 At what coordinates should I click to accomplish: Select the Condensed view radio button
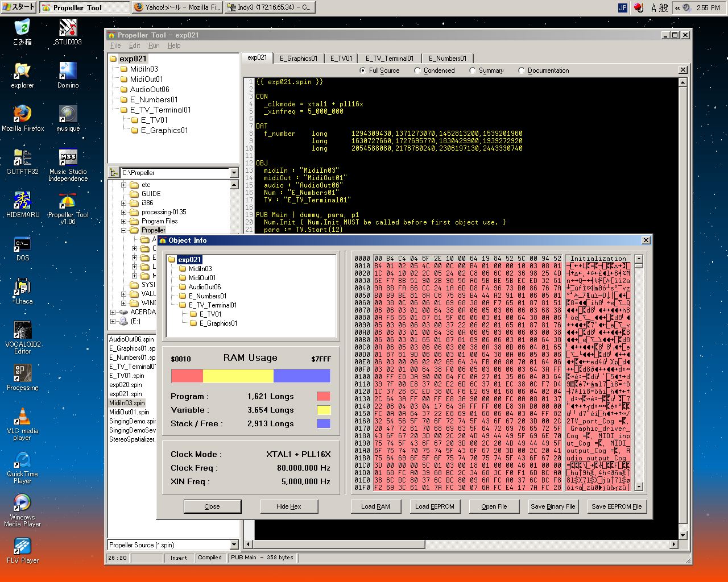pos(418,70)
